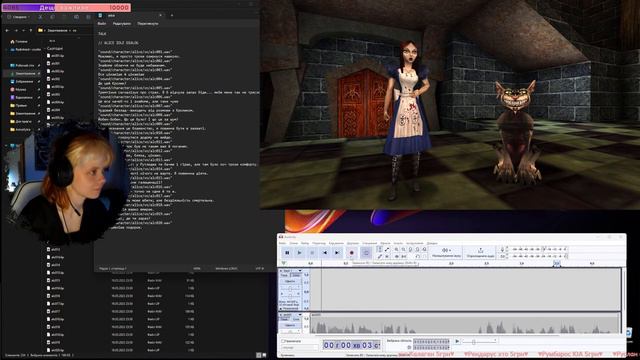Start playback with Audacity's Play button

(300, 253)
